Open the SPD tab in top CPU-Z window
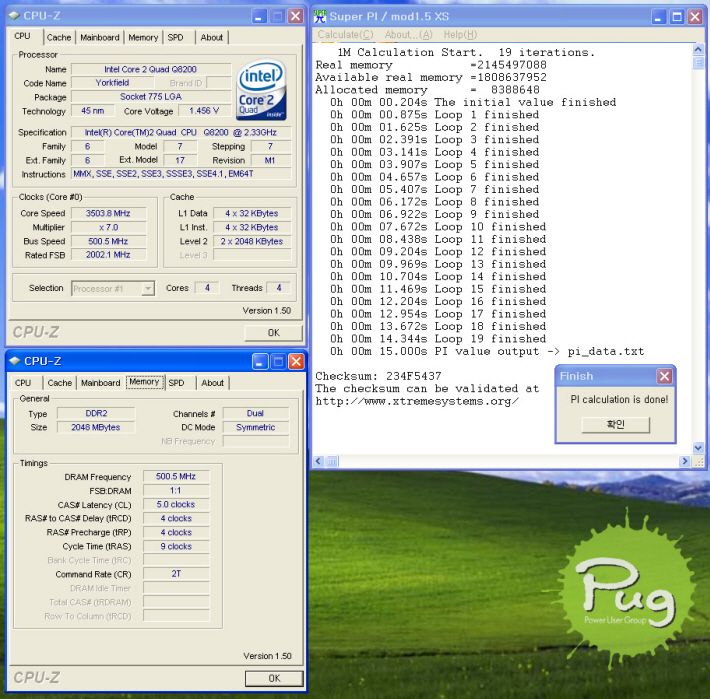This screenshot has width=710, height=699. click(176, 38)
